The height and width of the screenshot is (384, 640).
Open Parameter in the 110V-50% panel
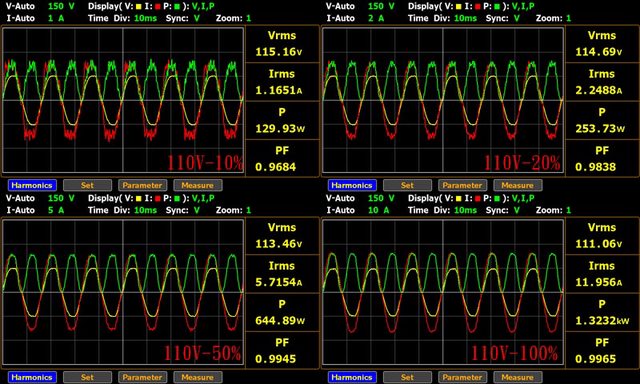point(142,377)
